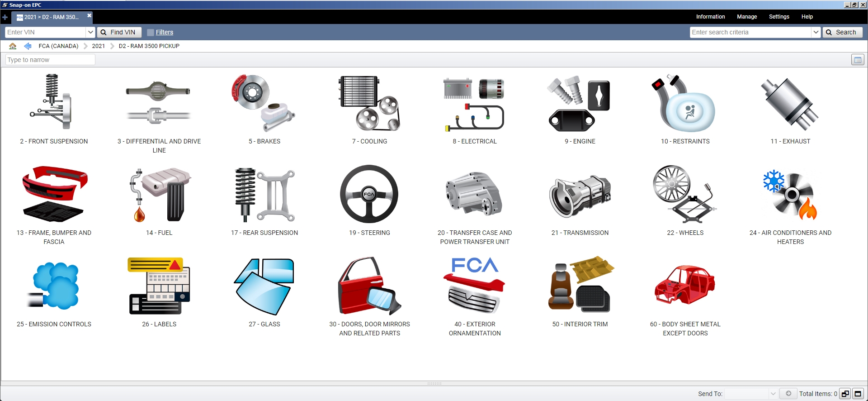868x401 pixels.
Task: Click the Total Items: 0 text
Action: [x=818, y=394]
